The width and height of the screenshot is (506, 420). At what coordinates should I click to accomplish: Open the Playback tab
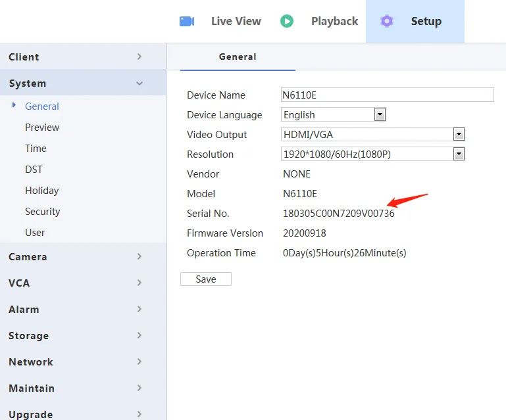(x=334, y=21)
